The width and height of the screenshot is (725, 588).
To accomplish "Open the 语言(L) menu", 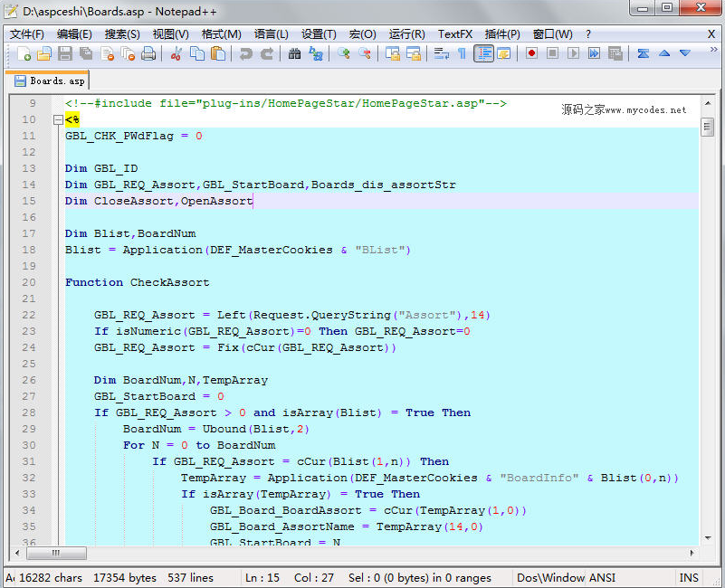I will tap(271, 34).
